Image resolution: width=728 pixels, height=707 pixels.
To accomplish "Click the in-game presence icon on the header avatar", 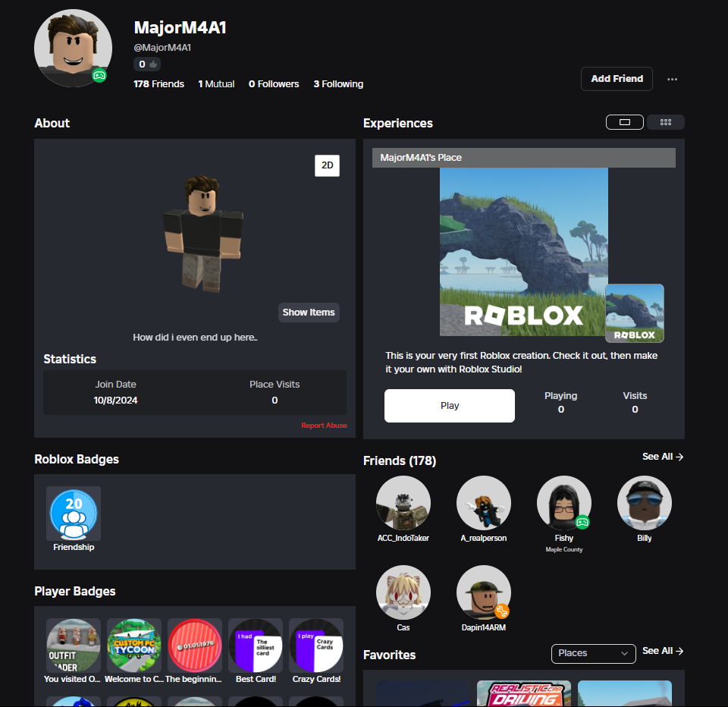I will 99,75.
